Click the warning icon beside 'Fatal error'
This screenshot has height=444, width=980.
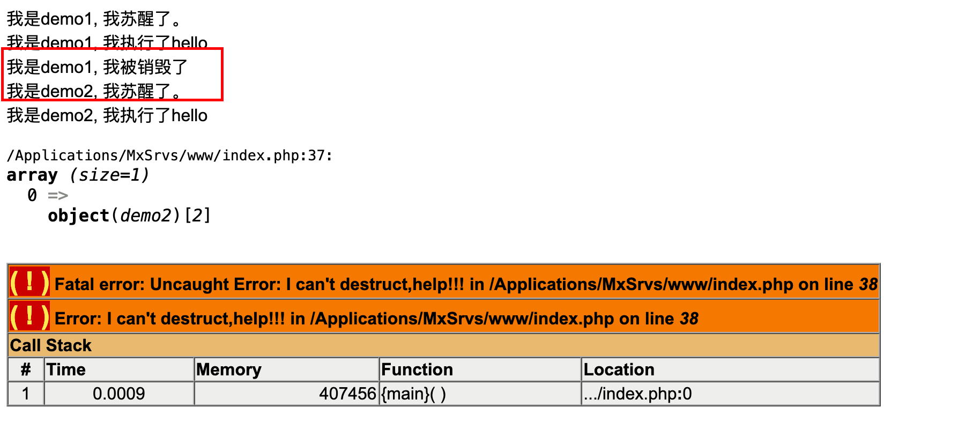[x=29, y=282]
